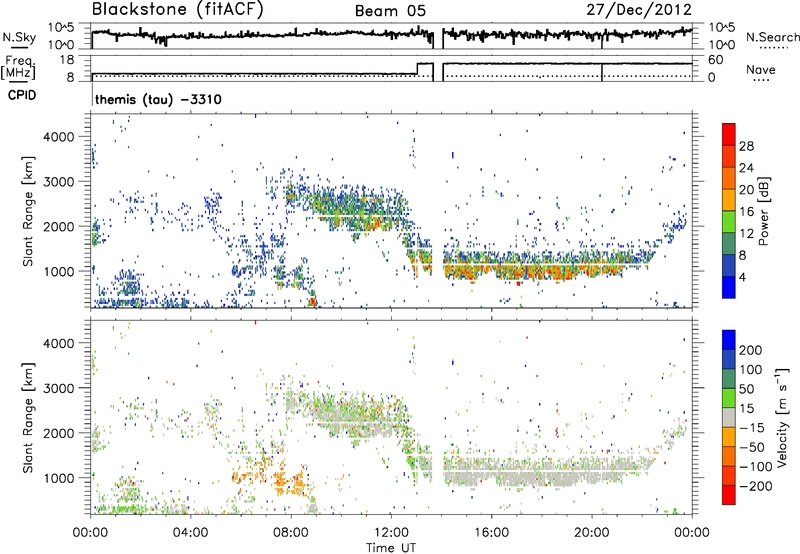The width and height of the screenshot is (800, 554).
Task: Click the "Power [dB]" colorbar title
Action: click(x=763, y=211)
